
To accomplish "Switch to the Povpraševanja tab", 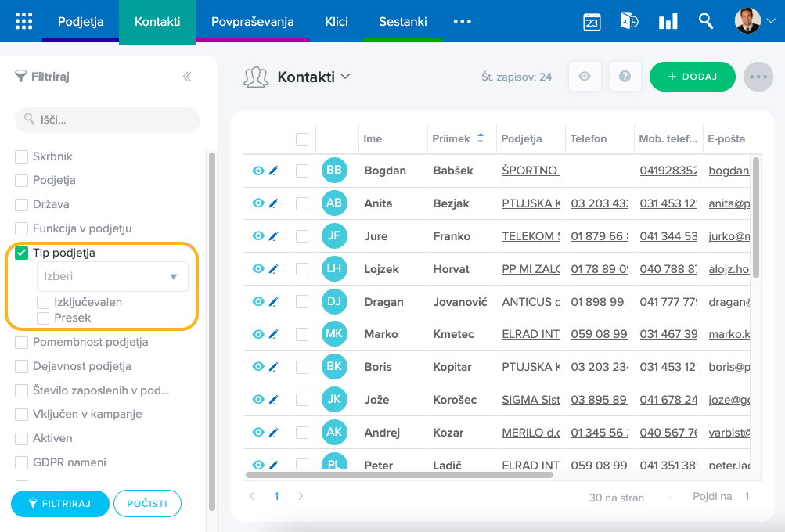I will click(252, 21).
